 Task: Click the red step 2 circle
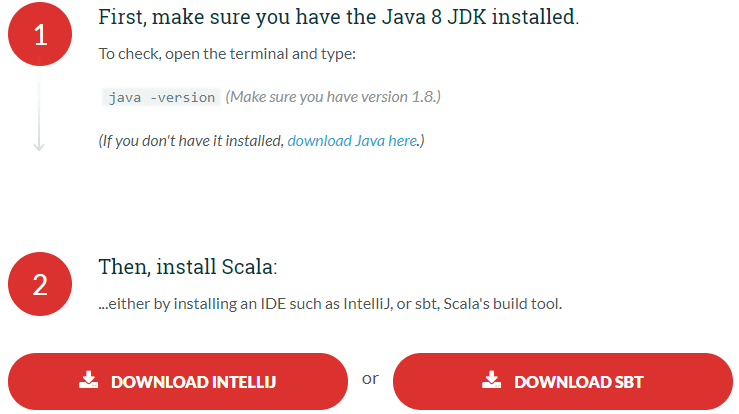coord(40,285)
